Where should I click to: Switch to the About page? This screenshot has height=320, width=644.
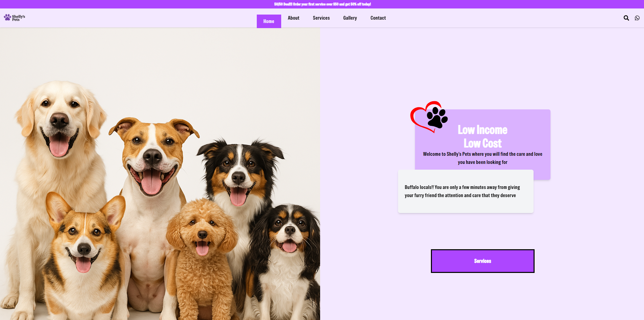pos(293,18)
